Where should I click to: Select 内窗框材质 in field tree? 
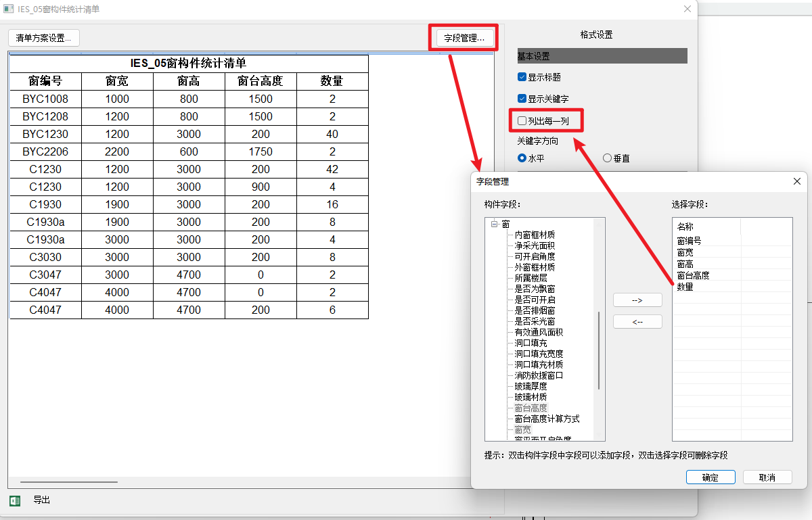point(535,235)
